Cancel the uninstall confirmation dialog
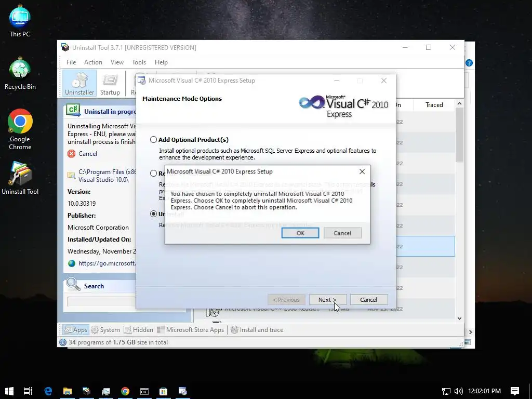Viewport: 532px width, 399px height. [342, 233]
